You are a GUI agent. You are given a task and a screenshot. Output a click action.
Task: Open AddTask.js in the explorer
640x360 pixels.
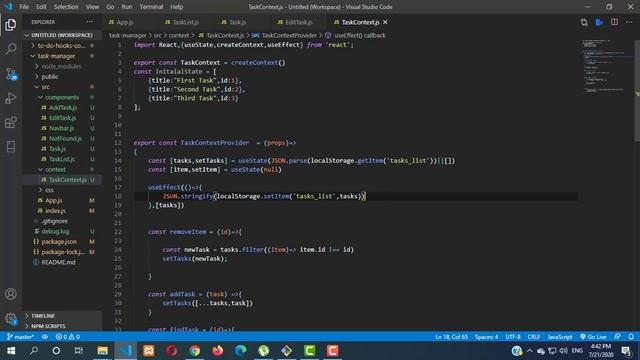[x=62, y=107]
